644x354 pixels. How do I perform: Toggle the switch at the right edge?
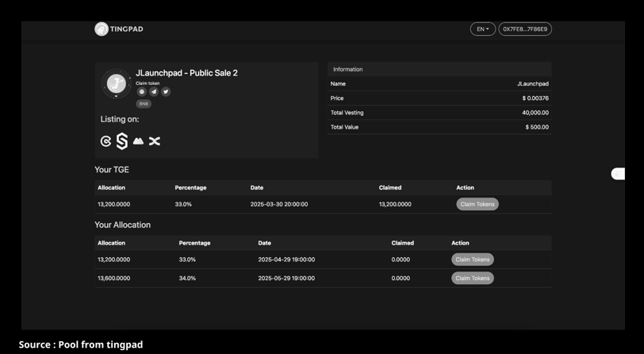618,174
